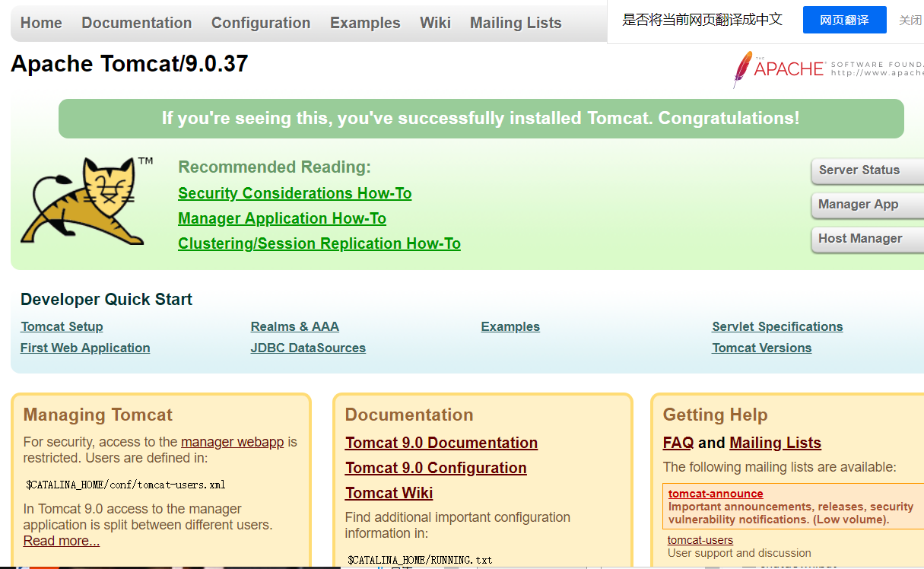Image resolution: width=924 pixels, height=569 pixels.
Task: Open the Host Manager button
Action: (868, 239)
